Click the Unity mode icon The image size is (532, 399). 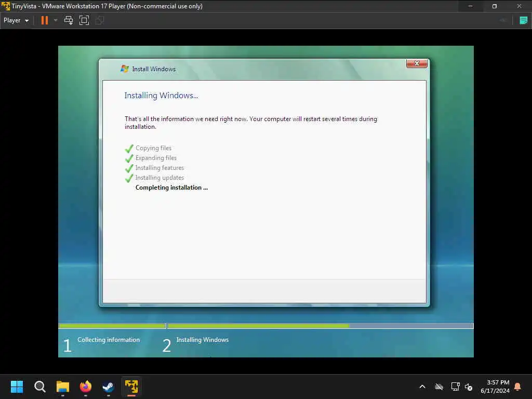point(100,20)
